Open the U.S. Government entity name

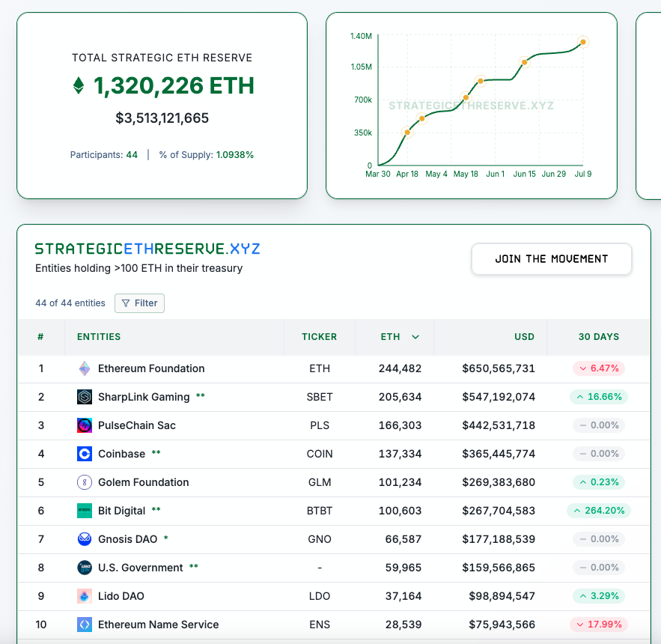141,568
